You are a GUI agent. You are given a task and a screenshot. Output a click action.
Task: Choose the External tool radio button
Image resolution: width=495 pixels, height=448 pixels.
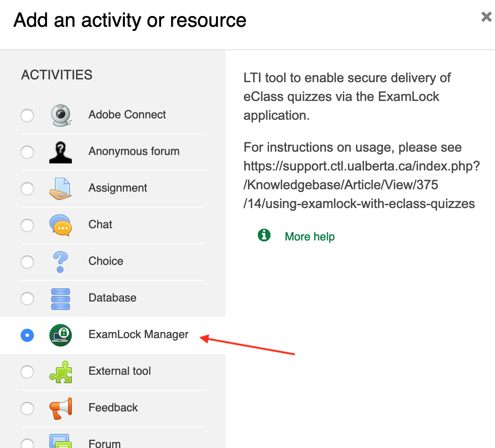(27, 371)
